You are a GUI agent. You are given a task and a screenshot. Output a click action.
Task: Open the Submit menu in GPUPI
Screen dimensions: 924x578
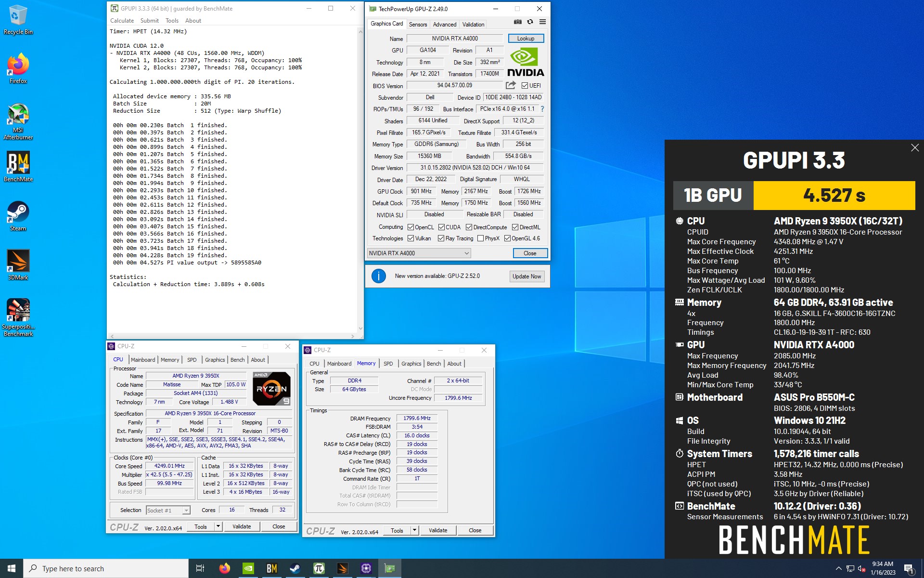(x=149, y=21)
